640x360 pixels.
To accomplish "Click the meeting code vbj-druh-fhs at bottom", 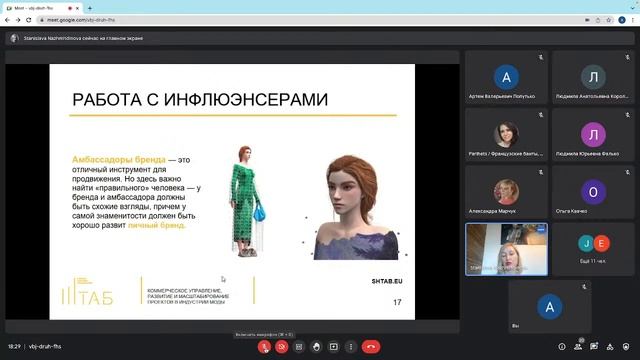I will point(45,347).
